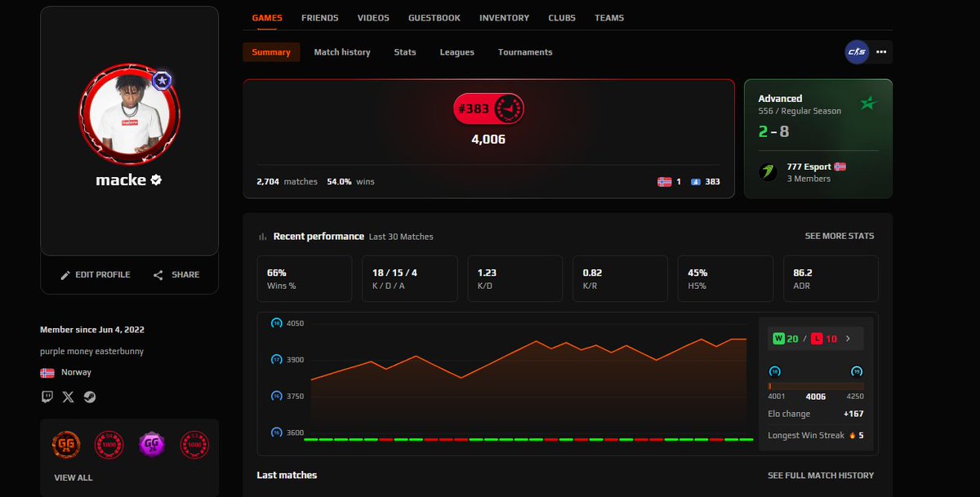Open the Twitch profile link icon
Viewport: 980px width, 497px height.
(47, 397)
